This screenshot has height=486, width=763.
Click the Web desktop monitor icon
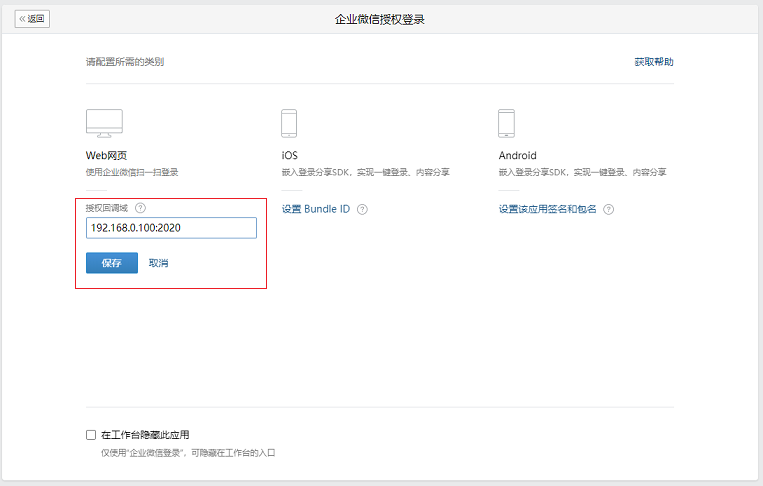click(104, 123)
